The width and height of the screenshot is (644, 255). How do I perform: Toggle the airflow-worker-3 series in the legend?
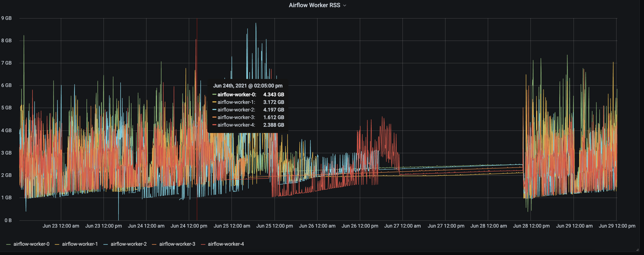coord(177,244)
